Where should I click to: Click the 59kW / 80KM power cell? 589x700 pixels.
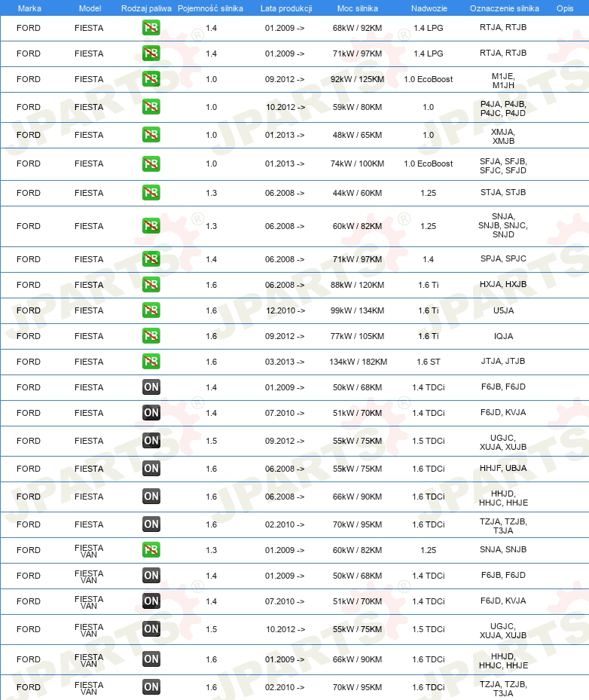coord(357,107)
